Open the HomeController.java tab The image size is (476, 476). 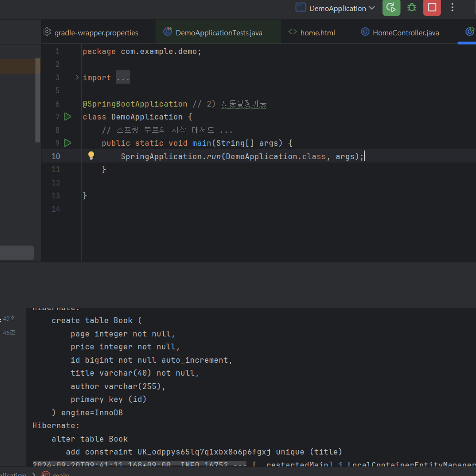[405, 32]
